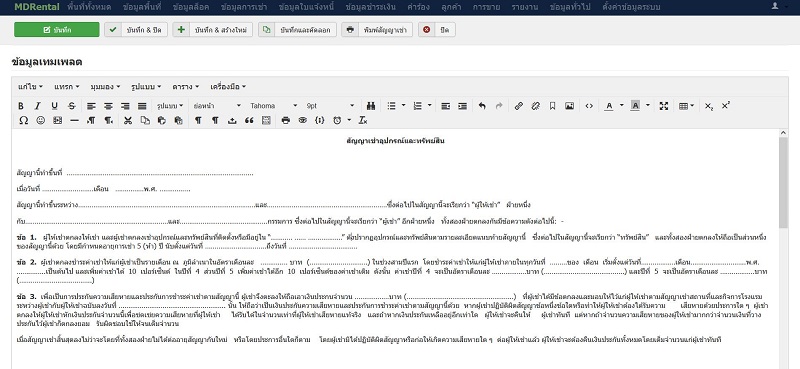Cut the selected text

pos(128,120)
